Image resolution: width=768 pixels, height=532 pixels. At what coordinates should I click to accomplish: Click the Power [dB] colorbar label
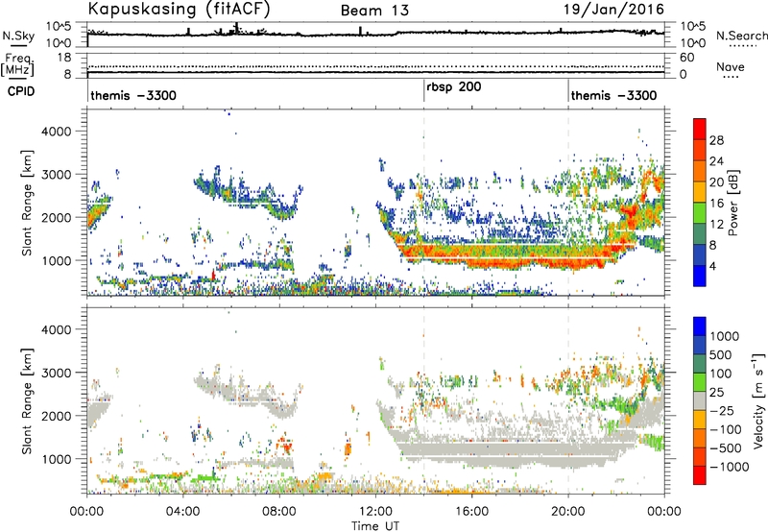pyautogui.click(x=732, y=203)
